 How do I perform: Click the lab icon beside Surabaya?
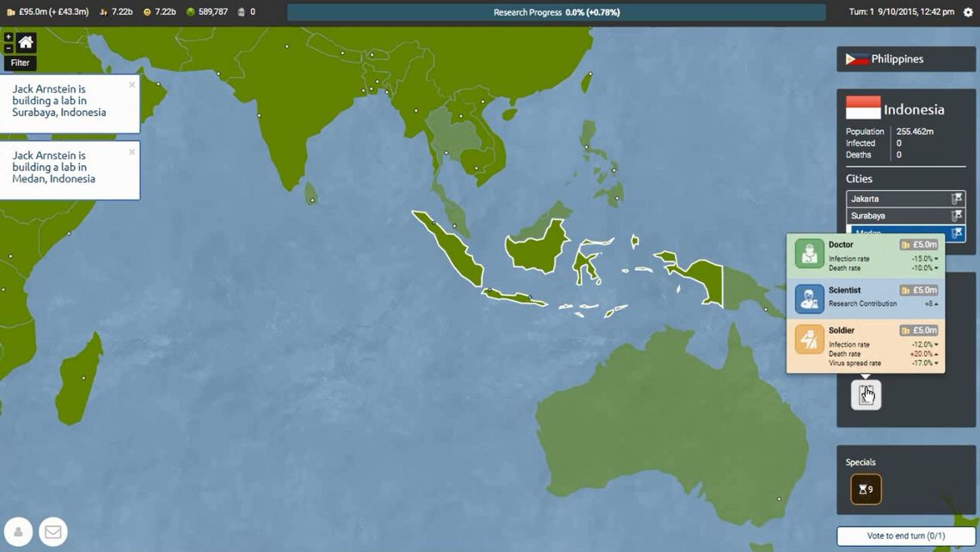click(957, 216)
